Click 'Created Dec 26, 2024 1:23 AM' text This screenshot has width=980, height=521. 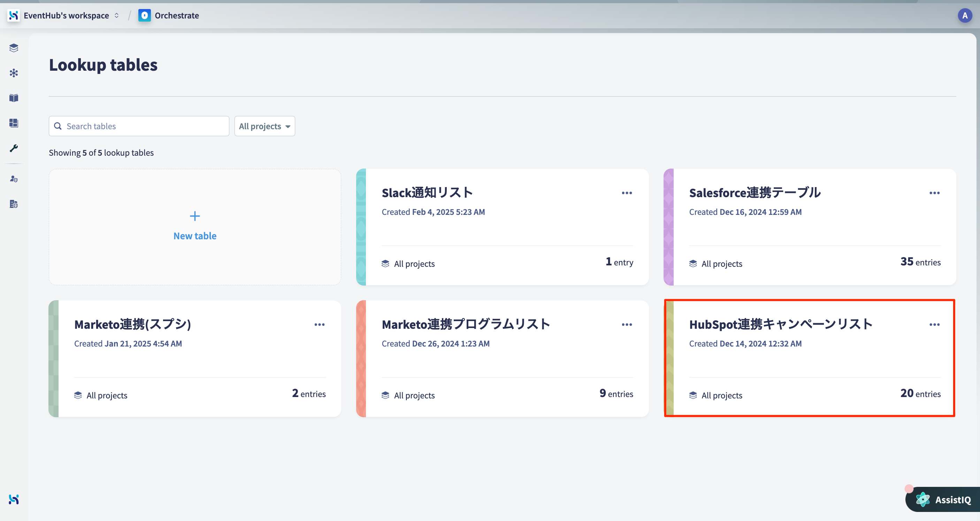pyautogui.click(x=436, y=343)
